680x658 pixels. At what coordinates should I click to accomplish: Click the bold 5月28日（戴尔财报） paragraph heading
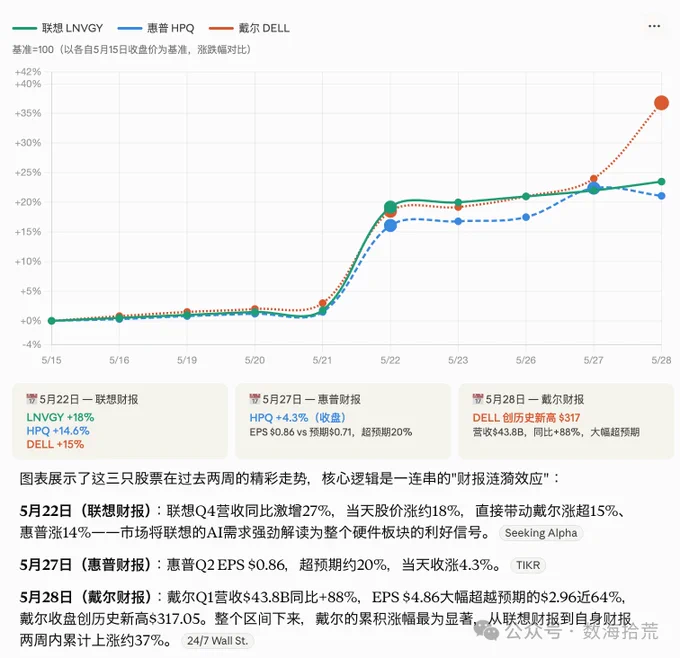tap(88, 597)
